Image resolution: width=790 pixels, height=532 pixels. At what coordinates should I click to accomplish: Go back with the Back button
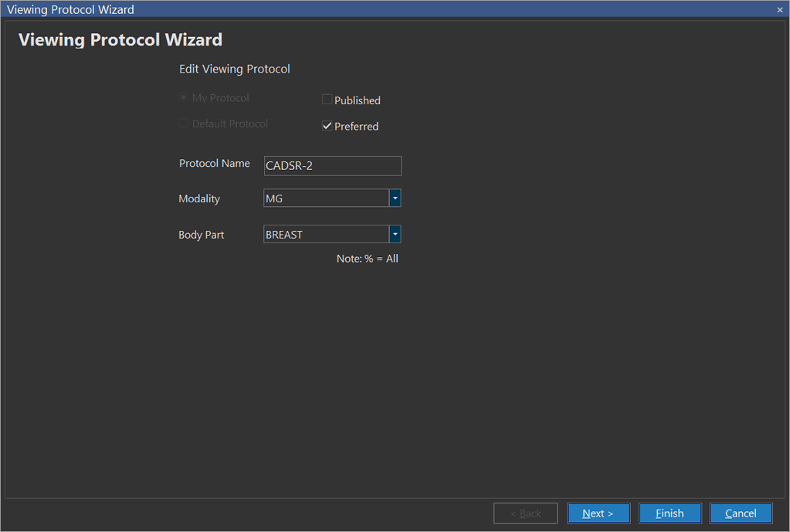(x=525, y=513)
